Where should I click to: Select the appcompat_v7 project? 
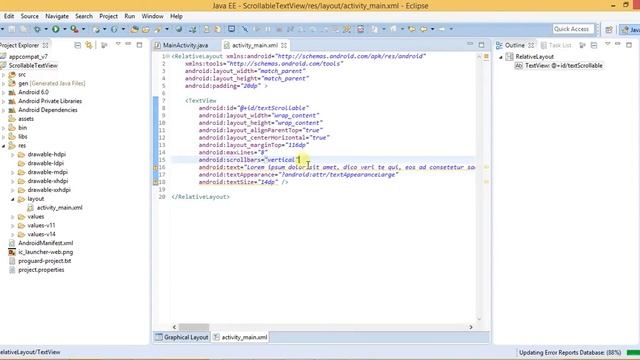pyautogui.click(x=28, y=57)
